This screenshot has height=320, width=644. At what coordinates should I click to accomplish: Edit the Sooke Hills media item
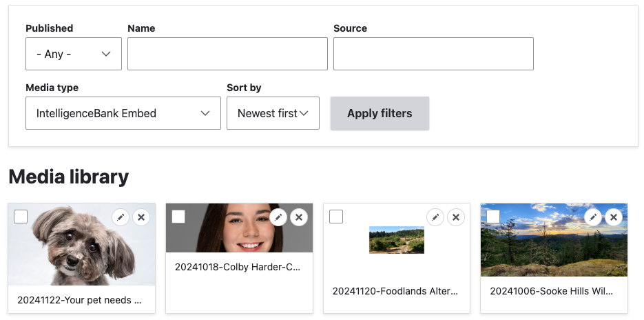click(x=593, y=217)
